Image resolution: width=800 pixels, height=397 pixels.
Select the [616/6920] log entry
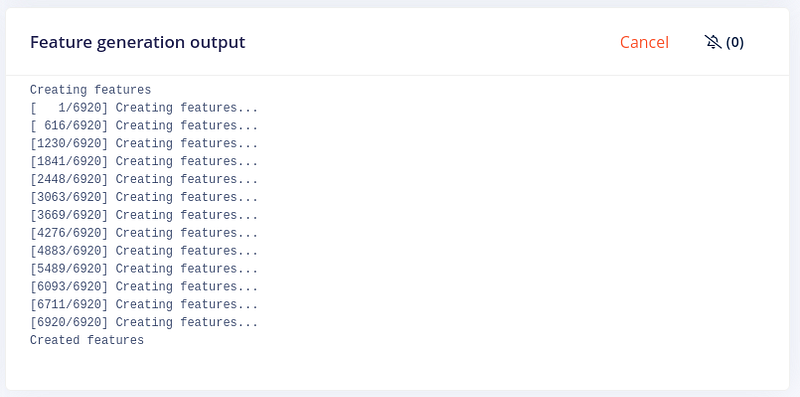[144, 126]
